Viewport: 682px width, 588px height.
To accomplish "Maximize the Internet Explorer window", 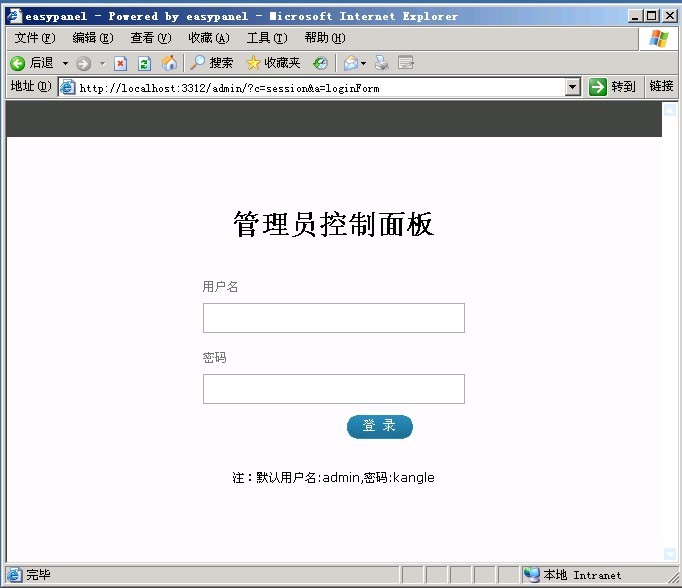I will coord(651,16).
